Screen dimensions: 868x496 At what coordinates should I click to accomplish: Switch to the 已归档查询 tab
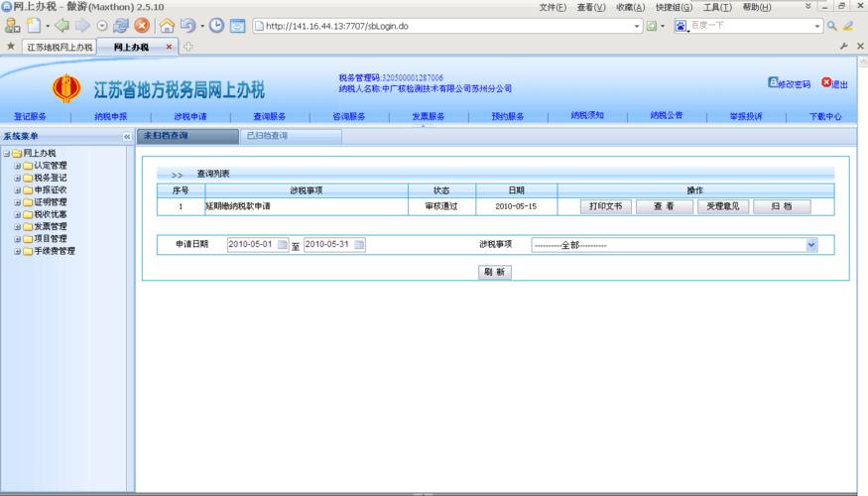click(292, 136)
